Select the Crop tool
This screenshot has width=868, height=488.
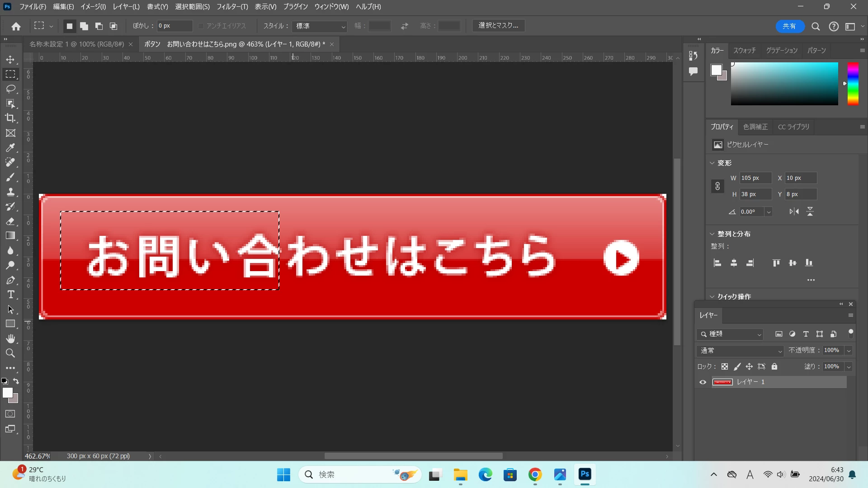tap(10, 118)
